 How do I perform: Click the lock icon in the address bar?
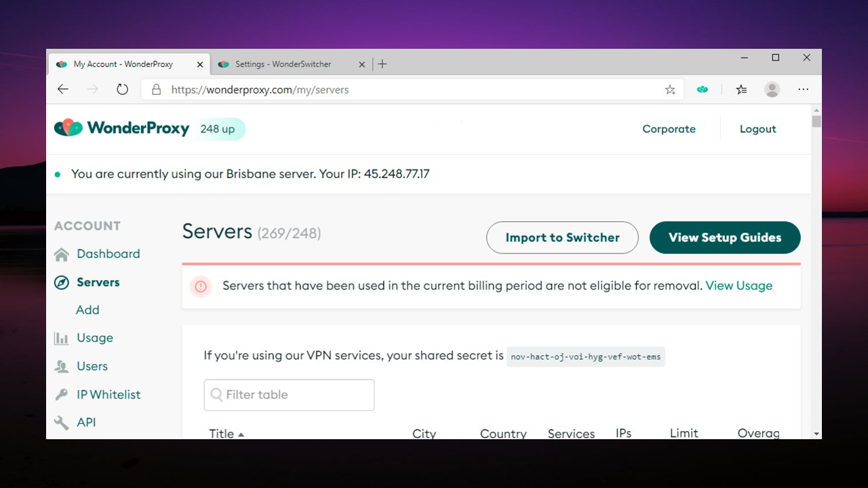(x=156, y=89)
